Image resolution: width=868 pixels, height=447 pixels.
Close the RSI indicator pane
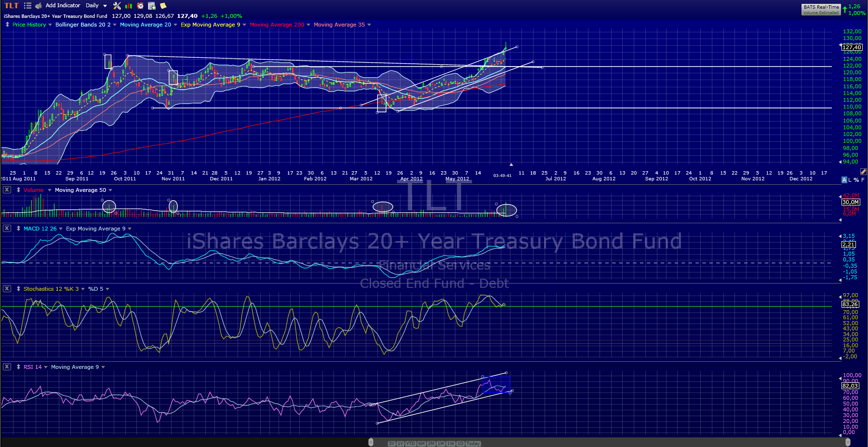click(7, 367)
